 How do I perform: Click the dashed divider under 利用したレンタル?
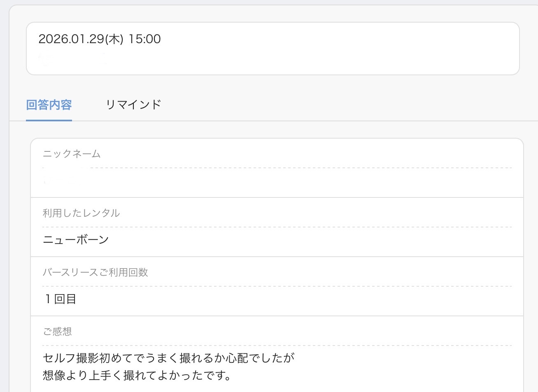click(277, 227)
